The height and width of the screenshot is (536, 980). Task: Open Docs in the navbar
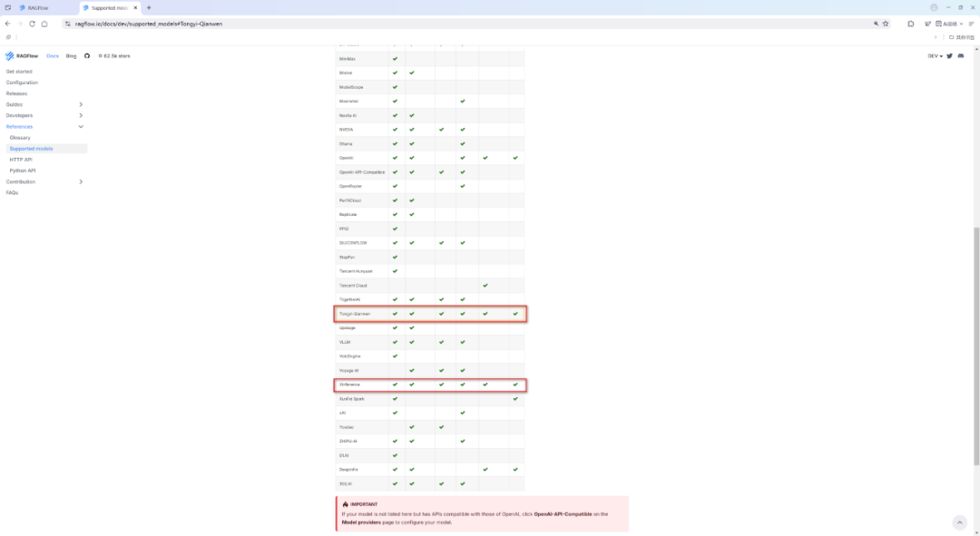[x=53, y=56]
